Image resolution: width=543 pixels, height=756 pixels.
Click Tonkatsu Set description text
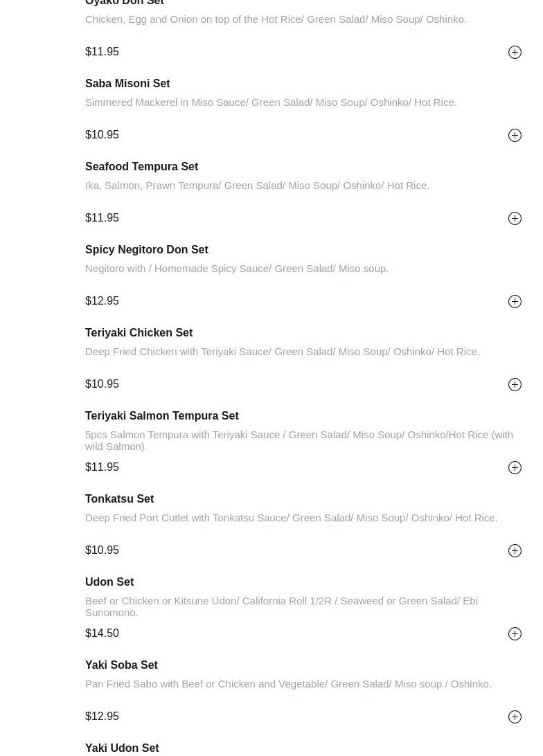coord(291,518)
